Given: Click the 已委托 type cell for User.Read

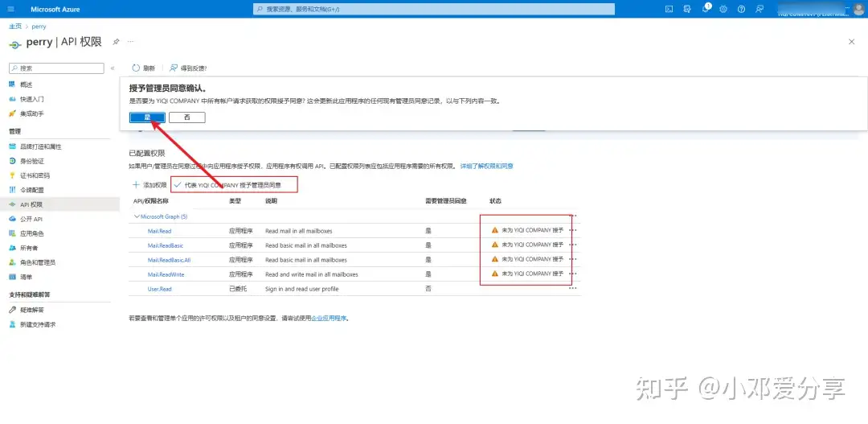Looking at the screenshot, I should click(237, 289).
